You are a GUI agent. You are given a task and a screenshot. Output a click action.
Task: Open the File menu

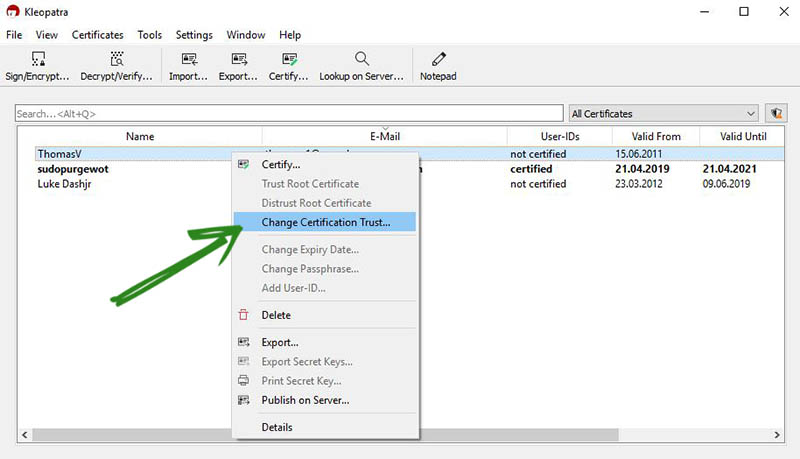14,35
